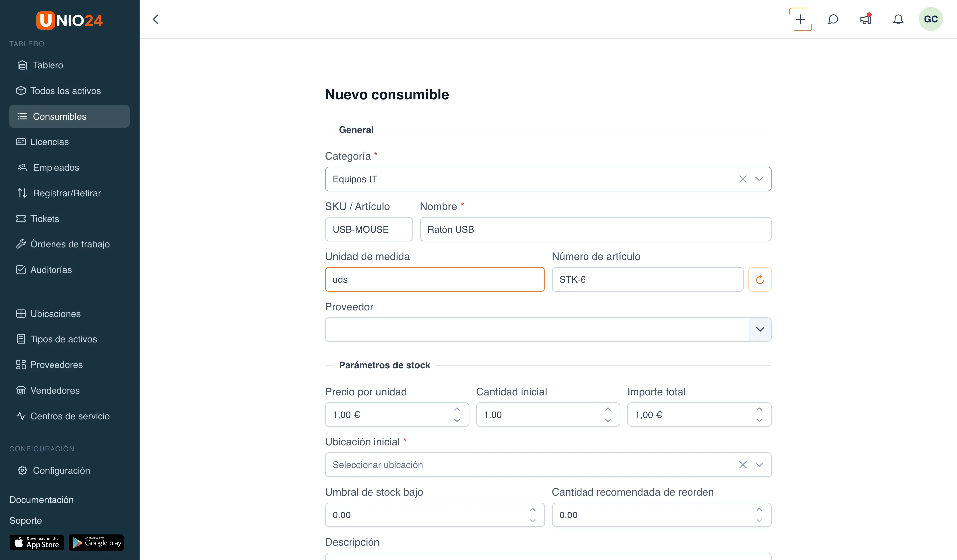
Task: Open the Empleados section
Action: click(x=69, y=167)
